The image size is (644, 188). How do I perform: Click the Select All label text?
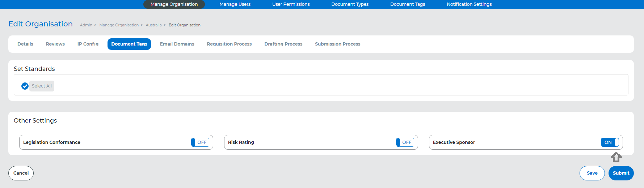click(42, 86)
